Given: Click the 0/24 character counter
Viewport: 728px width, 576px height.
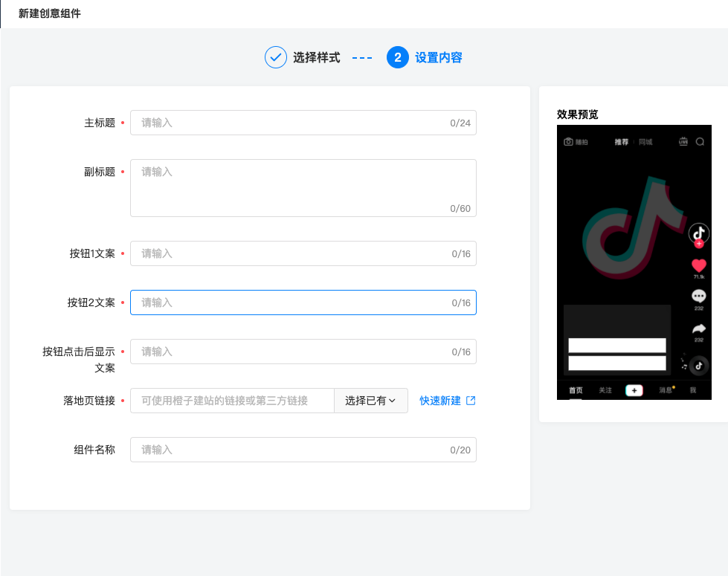Looking at the screenshot, I should (460, 123).
